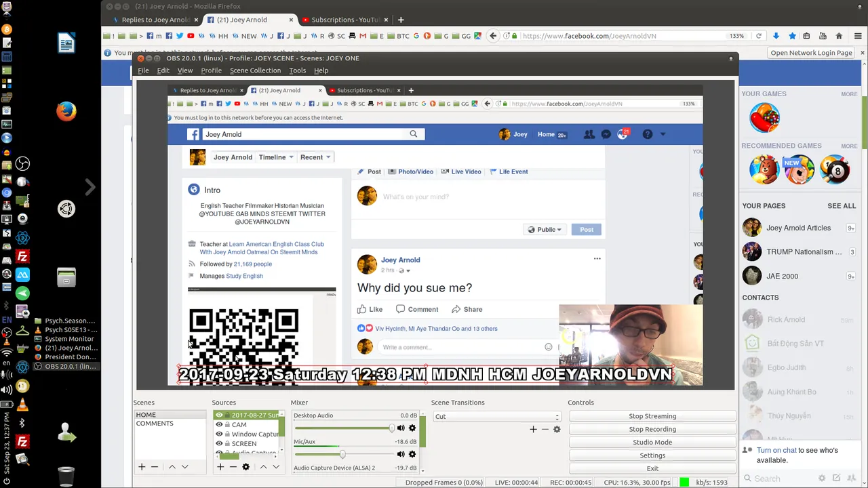
Task: Go back with the Firefox back arrow
Action: coord(494,36)
